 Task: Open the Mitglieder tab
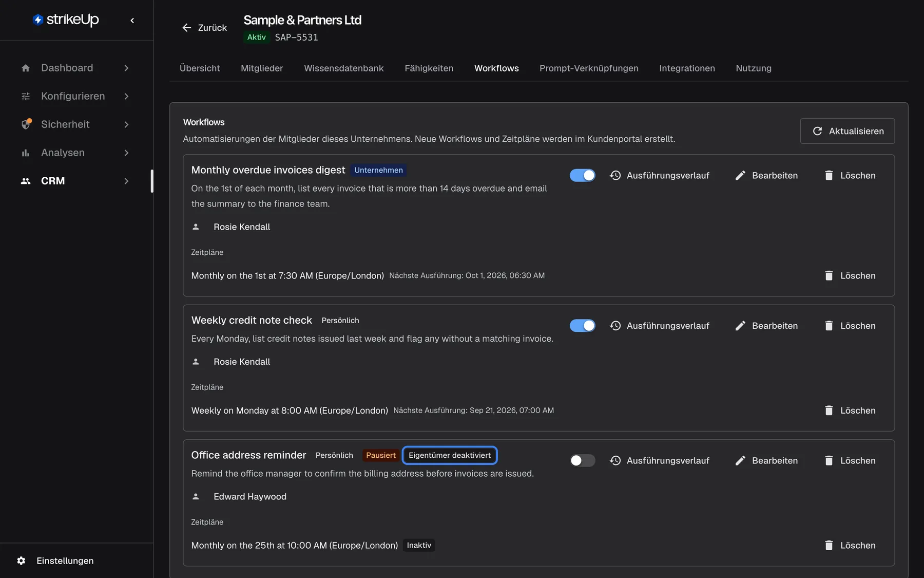coord(262,68)
